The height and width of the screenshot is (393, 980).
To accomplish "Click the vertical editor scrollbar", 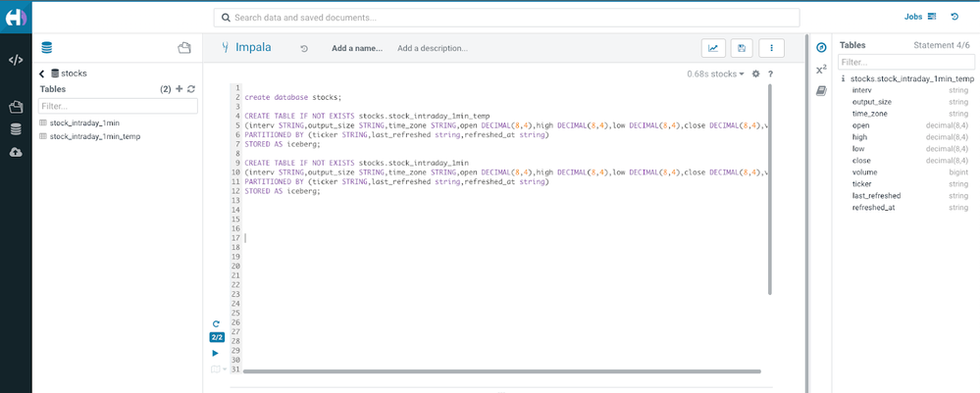I will [x=770, y=189].
